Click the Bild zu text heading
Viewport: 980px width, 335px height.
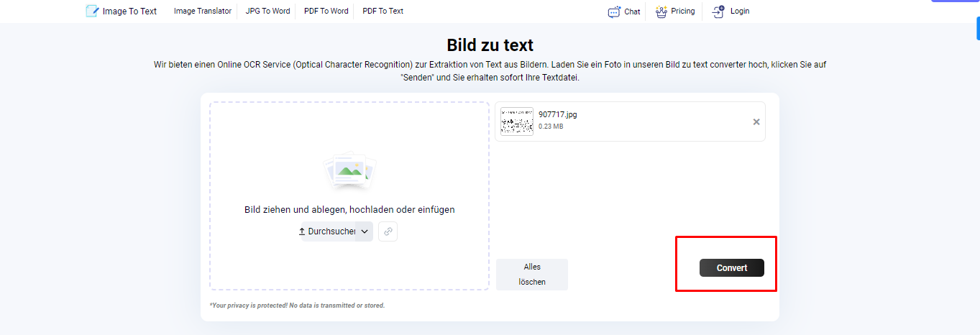point(490,46)
